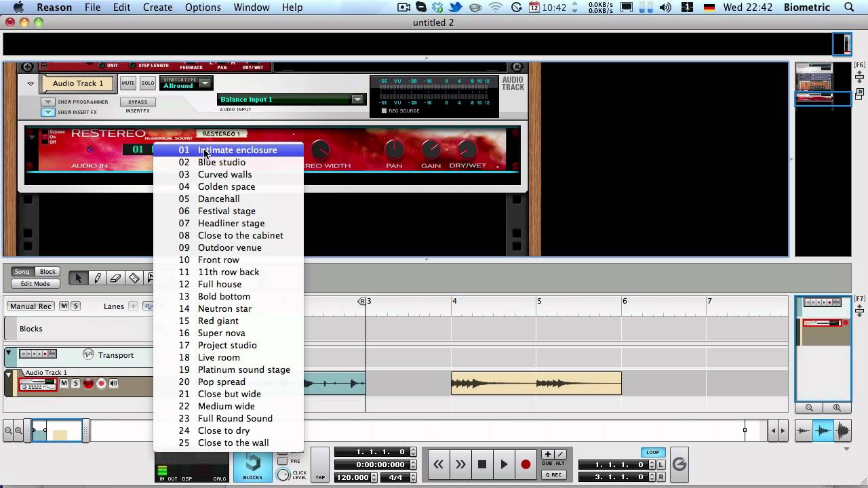Click the L left locator button

click(x=661, y=464)
